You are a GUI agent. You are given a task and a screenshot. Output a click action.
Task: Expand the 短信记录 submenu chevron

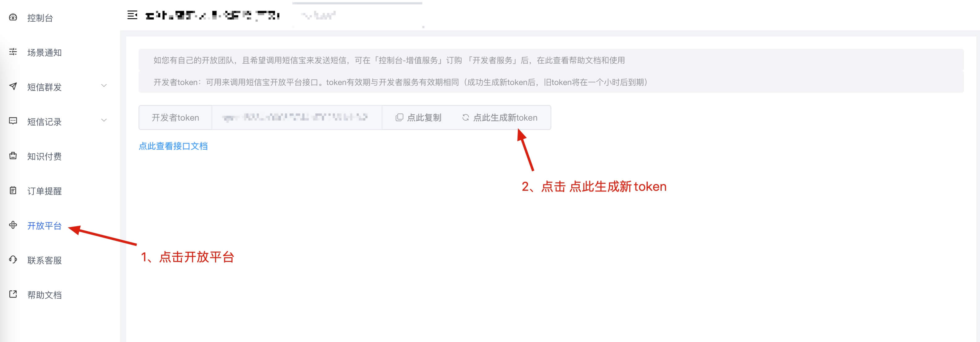(x=104, y=120)
